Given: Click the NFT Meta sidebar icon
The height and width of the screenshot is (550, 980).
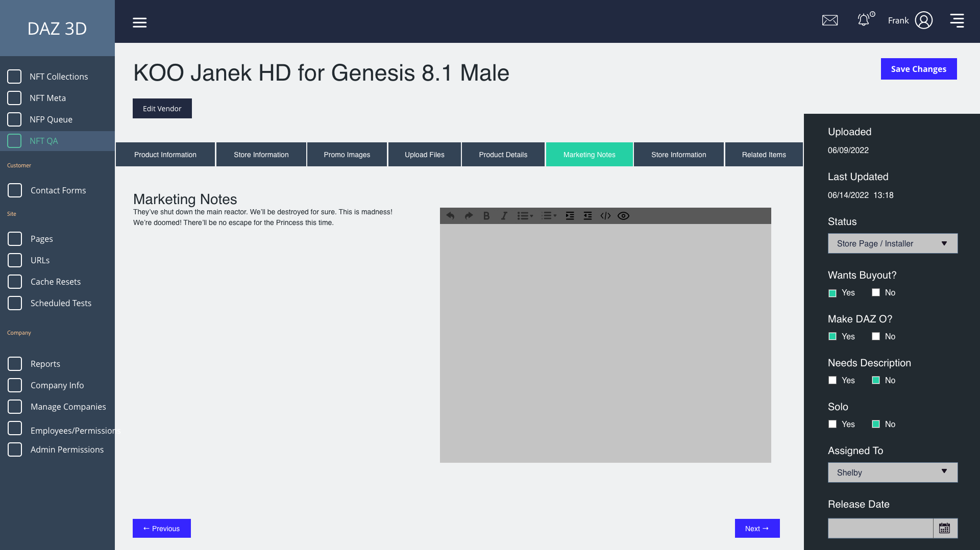Looking at the screenshot, I should coord(14,98).
